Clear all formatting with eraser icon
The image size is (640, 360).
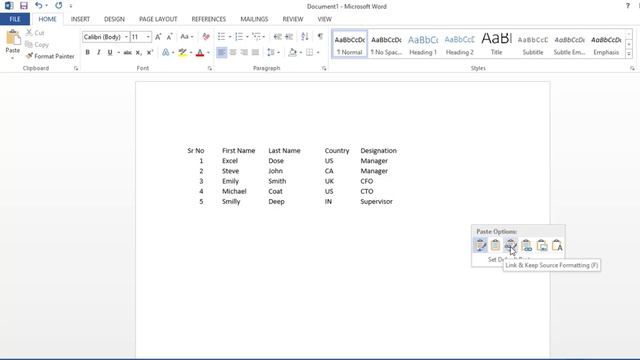tap(206, 37)
